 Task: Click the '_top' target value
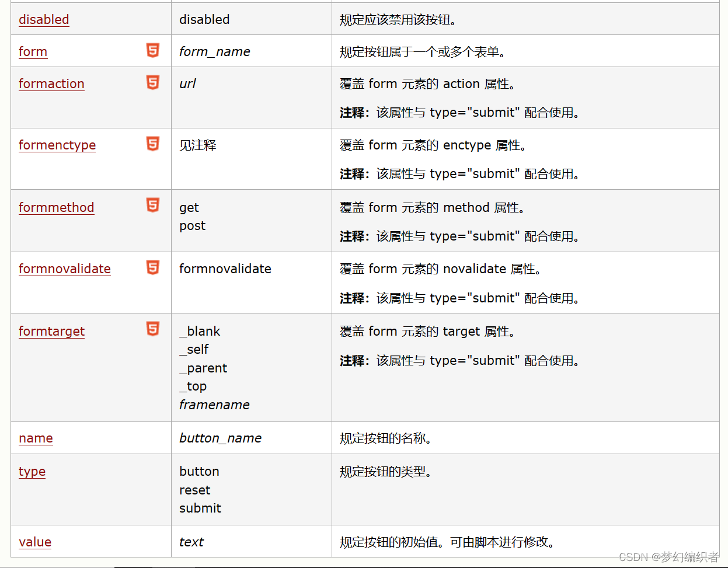coord(193,386)
